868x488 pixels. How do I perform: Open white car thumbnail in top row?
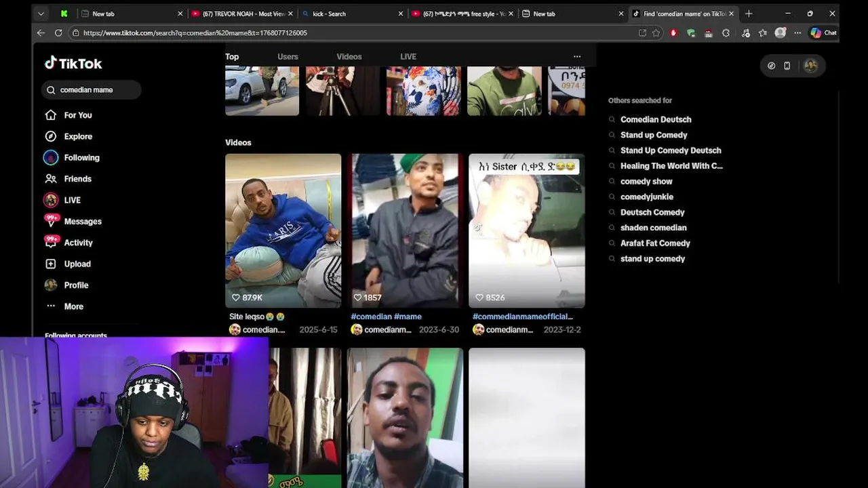tap(262, 91)
